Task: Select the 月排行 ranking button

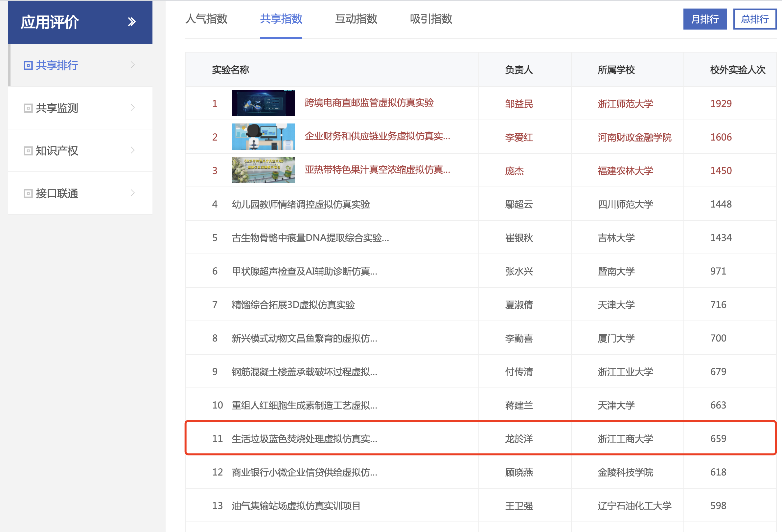Action: pos(704,19)
